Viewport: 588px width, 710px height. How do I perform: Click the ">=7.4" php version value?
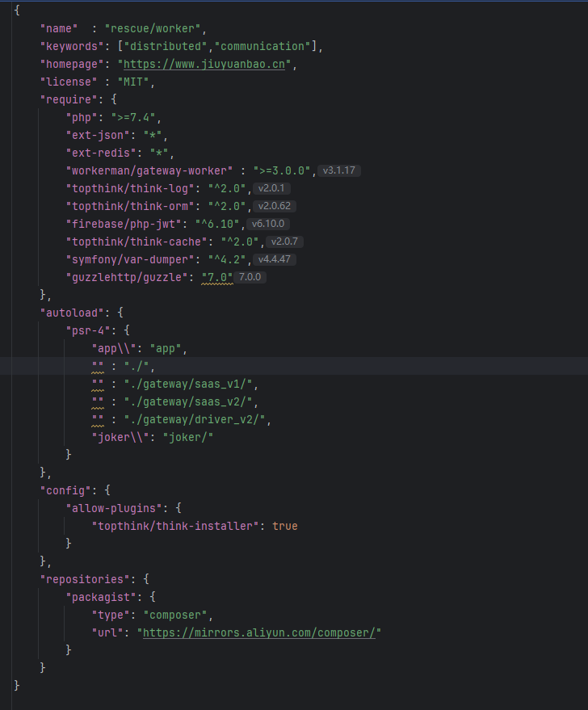[x=133, y=117]
